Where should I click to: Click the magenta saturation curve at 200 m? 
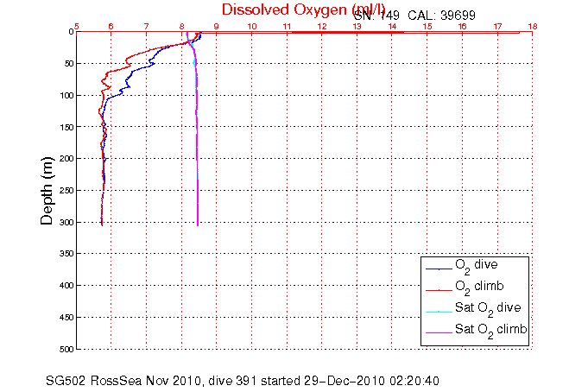pyautogui.click(x=198, y=159)
